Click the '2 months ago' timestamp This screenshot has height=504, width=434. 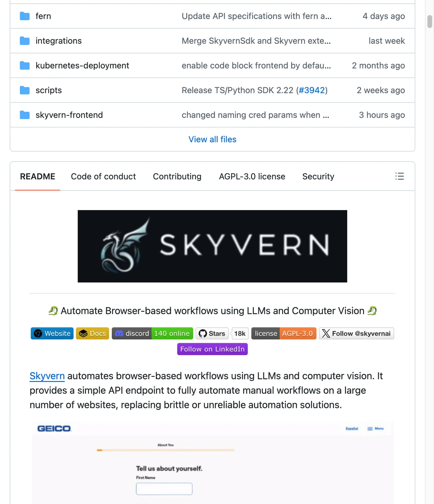pyautogui.click(x=378, y=66)
